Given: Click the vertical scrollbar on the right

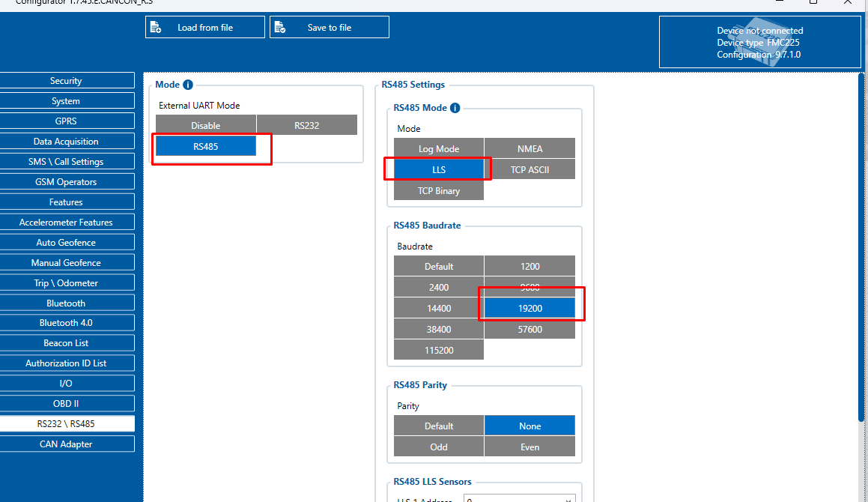Looking at the screenshot, I should coord(861,247).
